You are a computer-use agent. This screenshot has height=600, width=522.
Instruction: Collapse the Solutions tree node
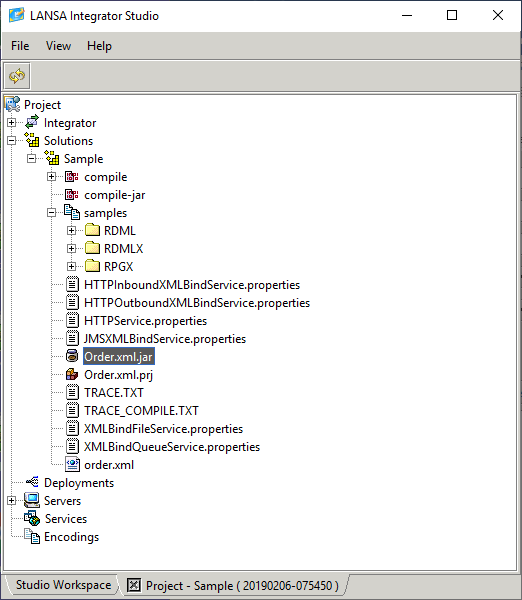point(12,141)
